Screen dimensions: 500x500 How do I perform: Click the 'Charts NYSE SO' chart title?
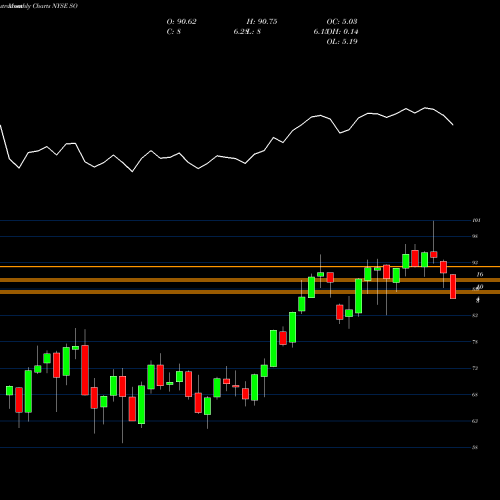point(55,6)
